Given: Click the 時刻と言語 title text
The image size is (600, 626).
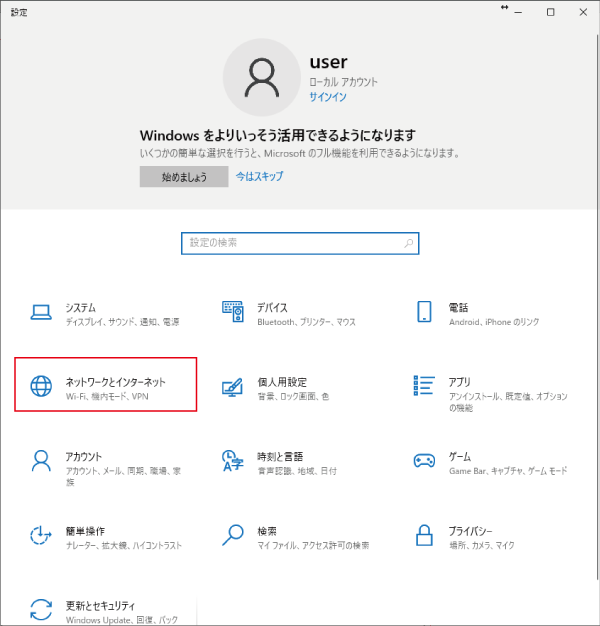Looking at the screenshot, I should coord(280,456).
